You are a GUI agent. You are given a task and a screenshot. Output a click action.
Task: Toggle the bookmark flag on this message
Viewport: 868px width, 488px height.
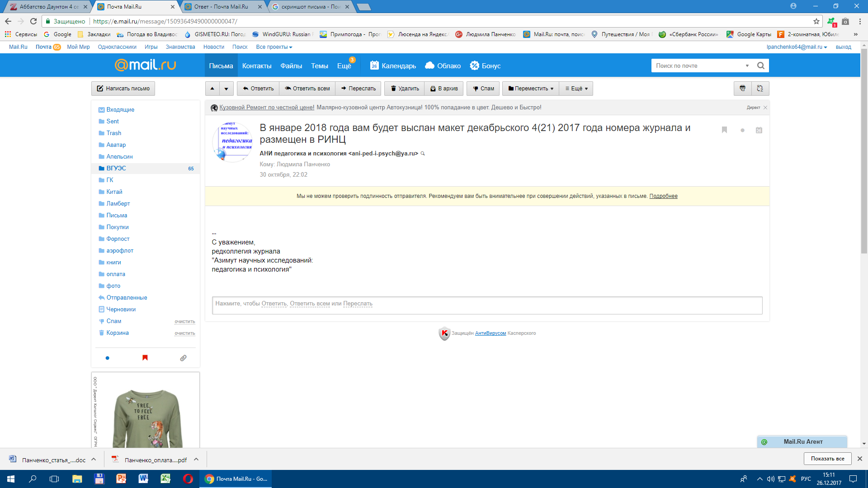point(724,130)
